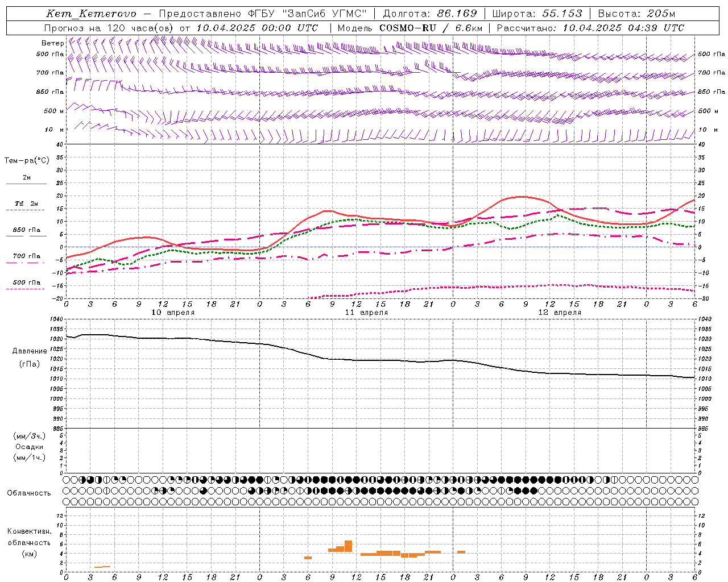Click the Тем-ра(°C) temperature label
The width and height of the screenshot is (728, 582).
27,160
